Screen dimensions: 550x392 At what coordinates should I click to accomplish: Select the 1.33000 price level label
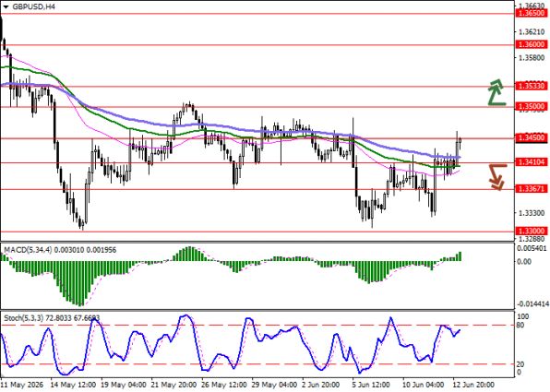tap(532, 232)
